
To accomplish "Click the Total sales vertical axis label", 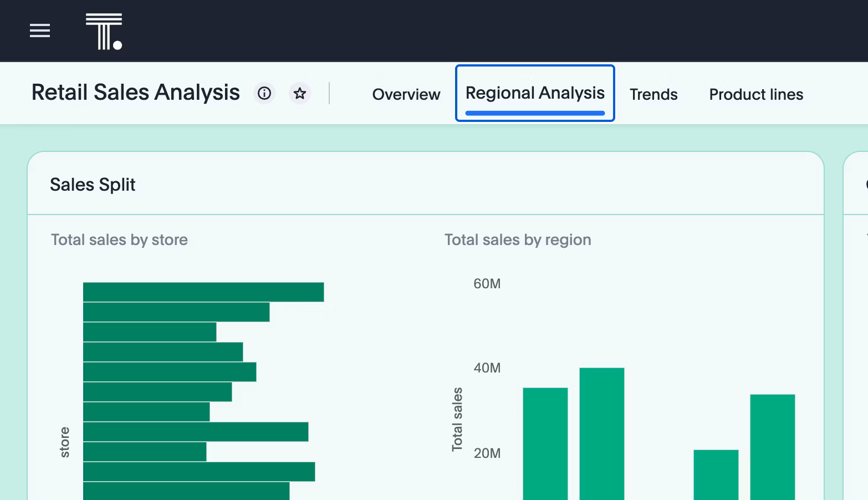I will point(457,419).
